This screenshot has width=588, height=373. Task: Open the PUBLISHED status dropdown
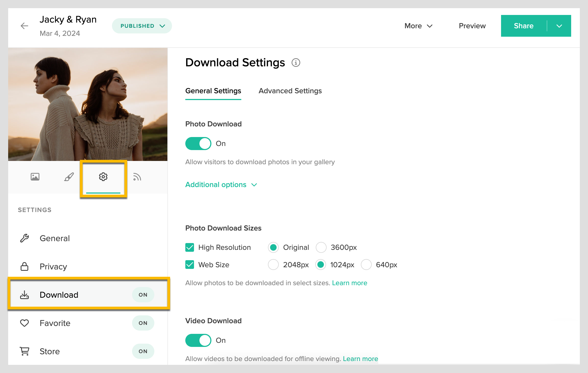point(142,26)
